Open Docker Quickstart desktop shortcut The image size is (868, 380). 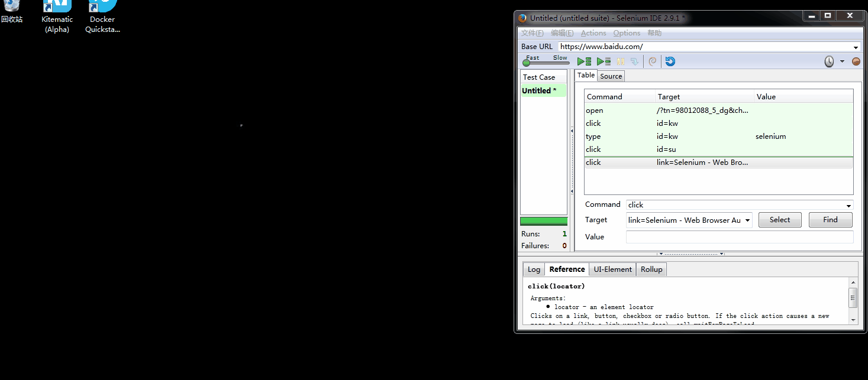[102, 17]
